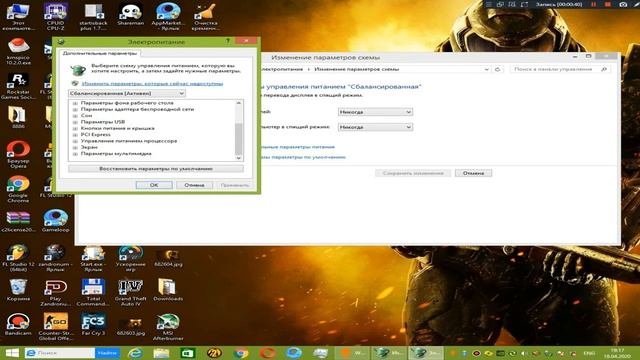Expand Кнопки питания и крышка node
Image resolution: width=640 pixels, height=360 pixels.
[x=75, y=129]
